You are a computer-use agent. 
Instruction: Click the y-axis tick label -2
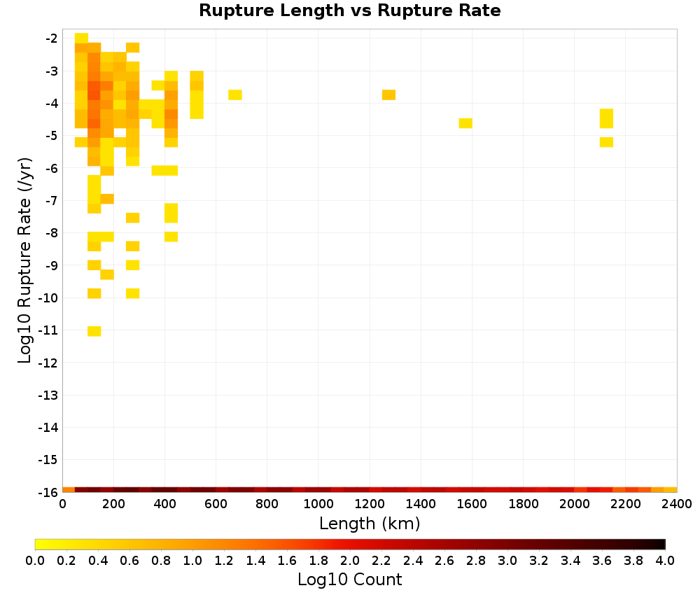click(51, 38)
